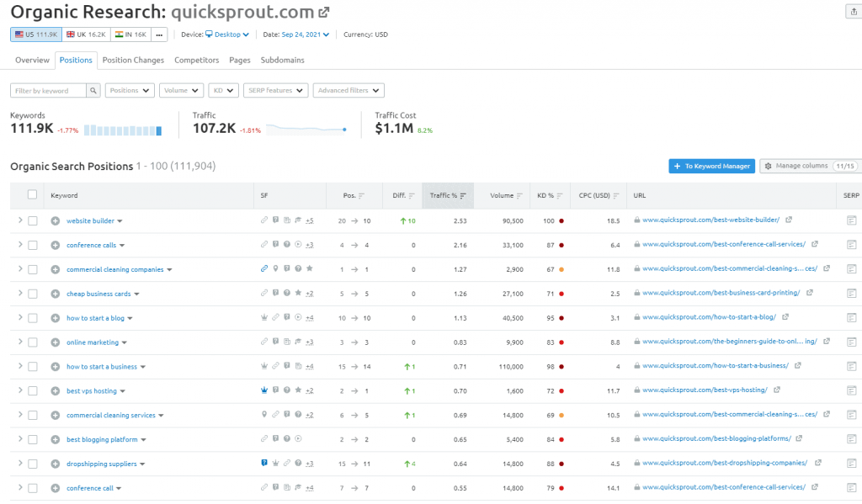The height and width of the screenshot is (504, 862).
Task: Expand the 'website builder' row chevron
Action: click(20, 220)
